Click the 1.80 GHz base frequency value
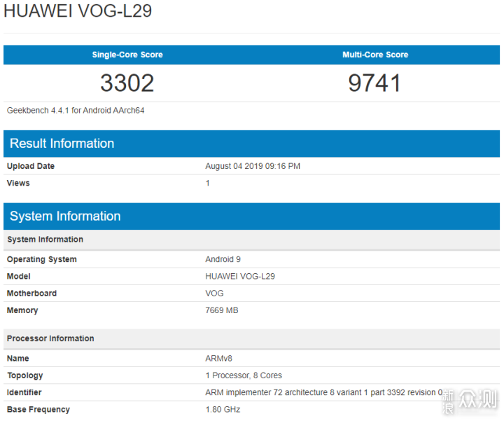 coord(223,410)
